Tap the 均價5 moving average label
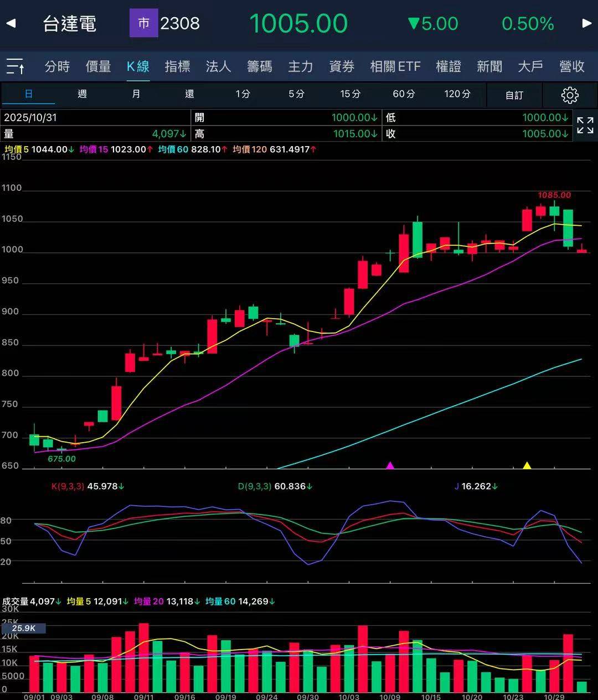This screenshot has width=598, height=700. pos(17,149)
